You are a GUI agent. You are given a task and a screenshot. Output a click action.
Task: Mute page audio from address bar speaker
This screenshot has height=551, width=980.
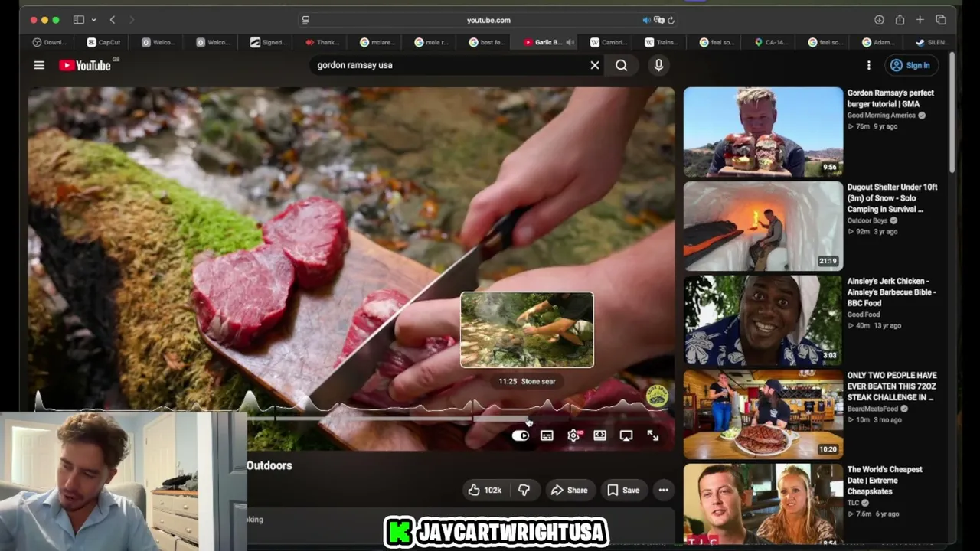pos(647,20)
